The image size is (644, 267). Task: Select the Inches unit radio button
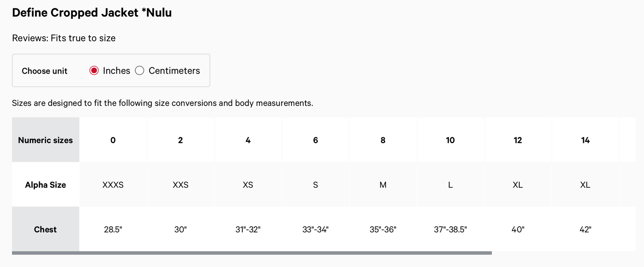(x=94, y=71)
